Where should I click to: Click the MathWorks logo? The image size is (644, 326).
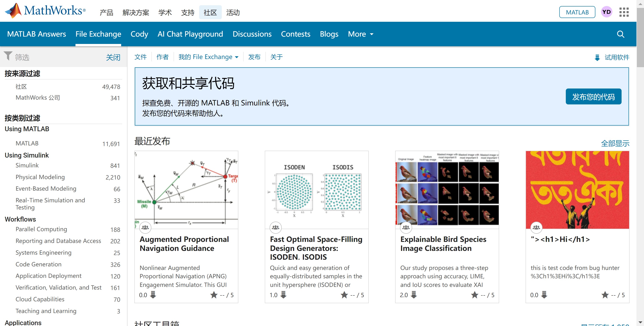click(45, 11)
